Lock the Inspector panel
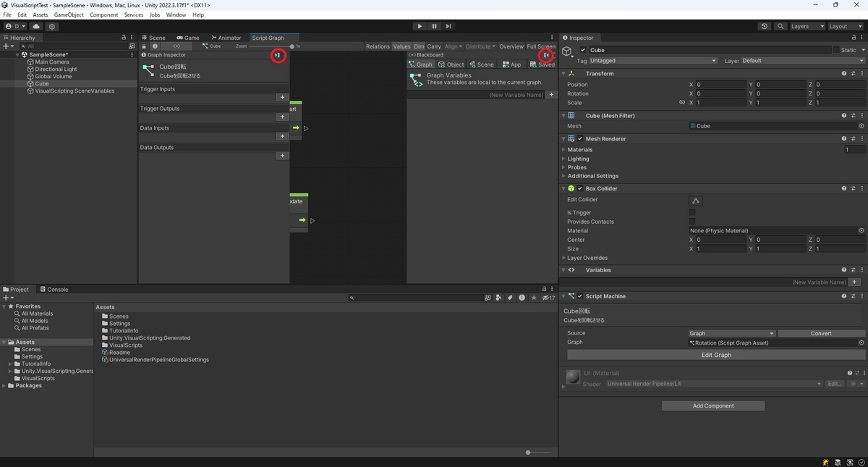The height and width of the screenshot is (467, 868). [x=854, y=38]
